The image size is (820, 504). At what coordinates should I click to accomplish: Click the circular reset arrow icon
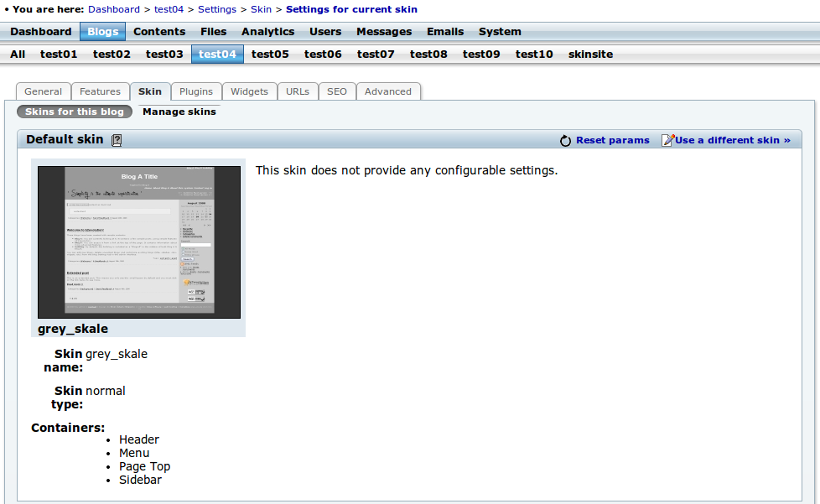tap(565, 141)
